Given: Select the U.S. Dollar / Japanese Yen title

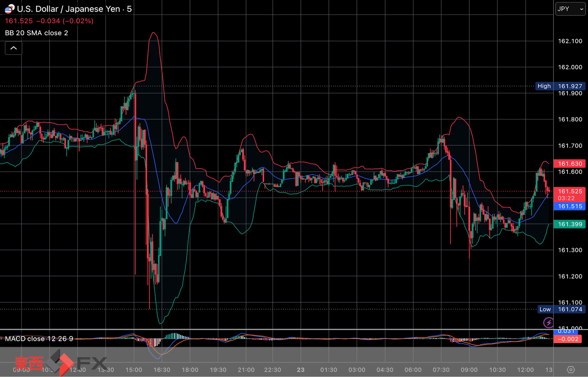Looking at the screenshot, I should (69, 9).
